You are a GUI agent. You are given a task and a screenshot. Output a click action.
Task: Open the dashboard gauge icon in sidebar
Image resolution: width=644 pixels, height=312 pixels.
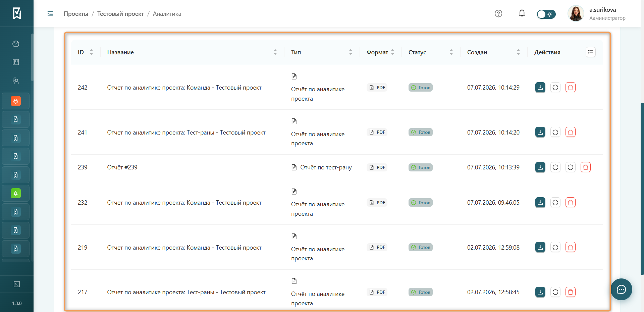[x=16, y=44]
